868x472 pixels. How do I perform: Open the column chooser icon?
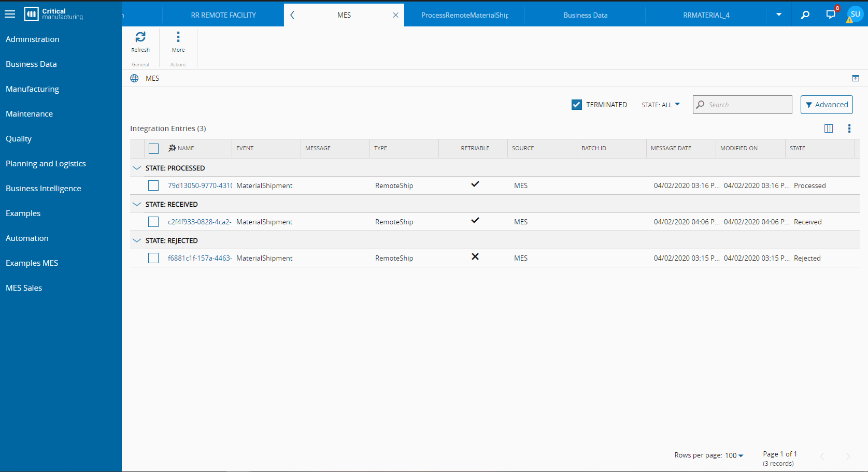[x=829, y=128]
